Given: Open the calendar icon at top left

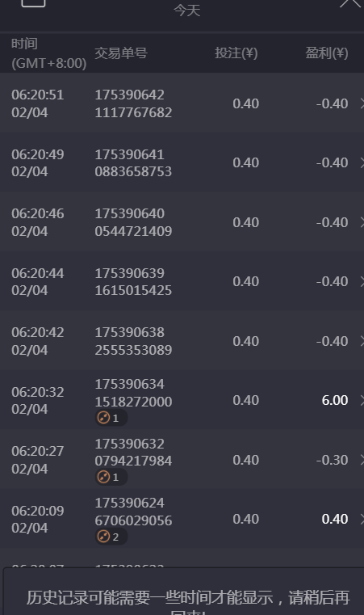Looking at the screenshot, I should (33, 2).
